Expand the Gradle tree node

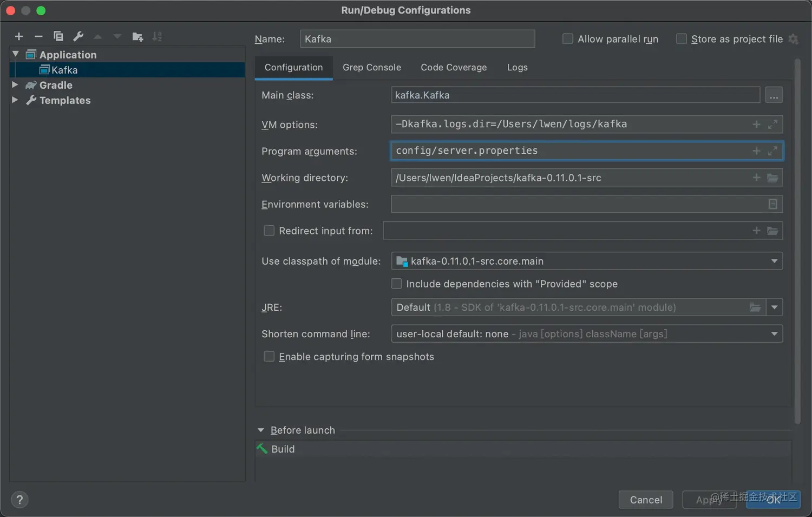15,85
